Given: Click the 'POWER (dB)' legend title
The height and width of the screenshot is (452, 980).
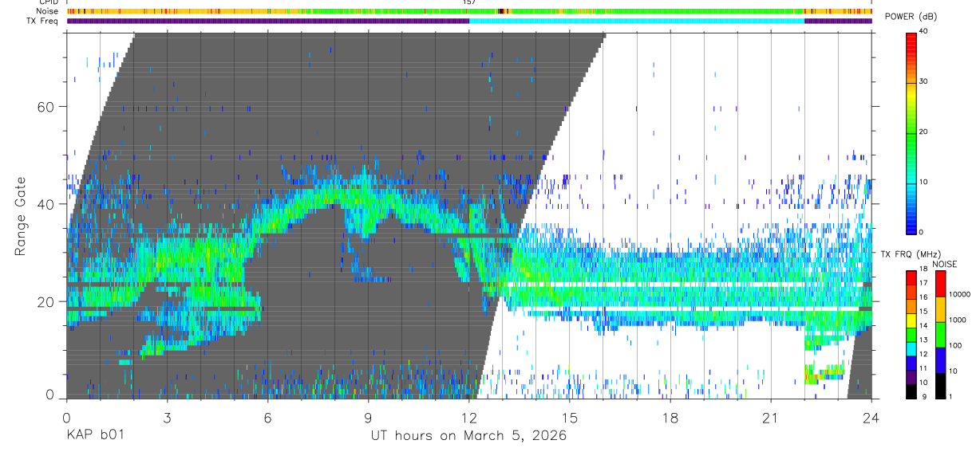Looking at the screenshot, I should point(911,17).
